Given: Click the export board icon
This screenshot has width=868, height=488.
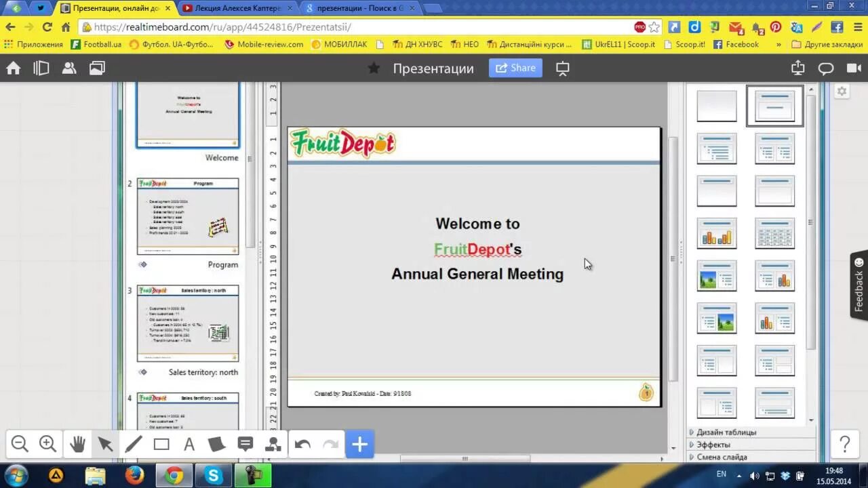Looking at the screenshot, I should 798,68.
